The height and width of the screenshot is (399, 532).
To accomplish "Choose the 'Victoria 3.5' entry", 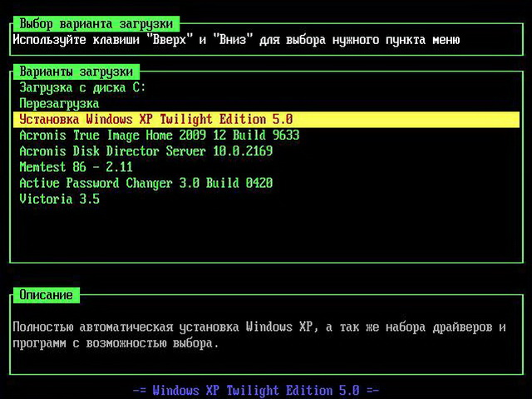I will [x=59, y=199].
